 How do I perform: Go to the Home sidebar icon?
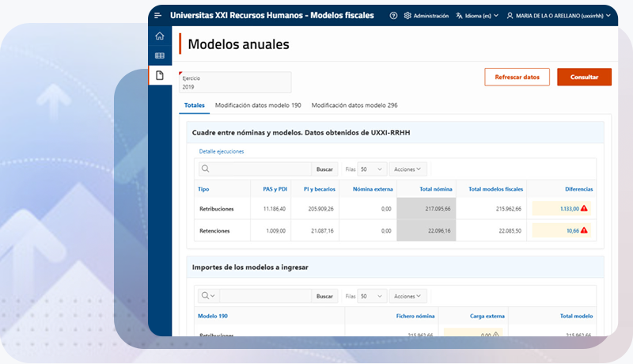(x=160, y=36)
